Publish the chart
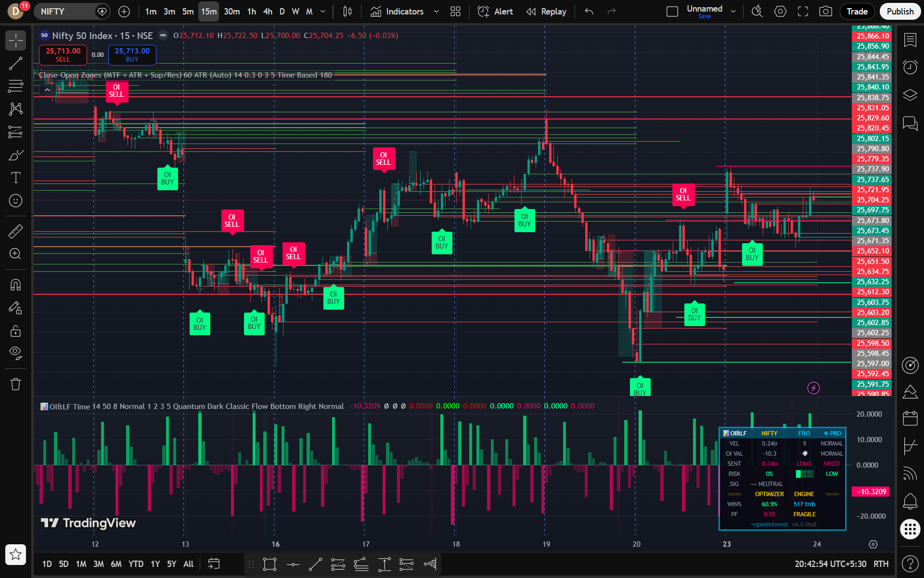The height and width of the screenshot is (578, 924). tap(899, 11)
